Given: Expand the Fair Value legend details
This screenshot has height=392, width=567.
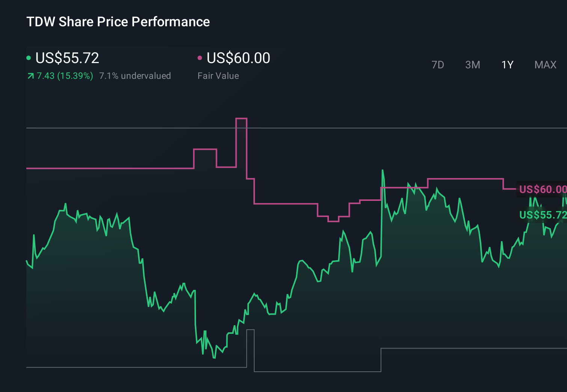Looking at the screenshot, I should coord(218,76).
